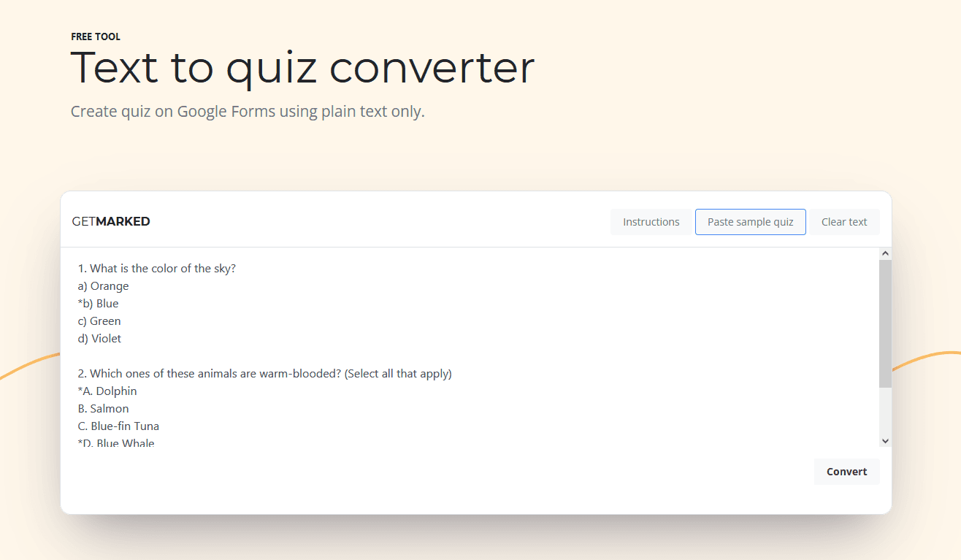Image resolution: width=961 pixels, height=560 pixels.
Task: Click the Text to quiz converter heading
Action: tap(302, 68)
